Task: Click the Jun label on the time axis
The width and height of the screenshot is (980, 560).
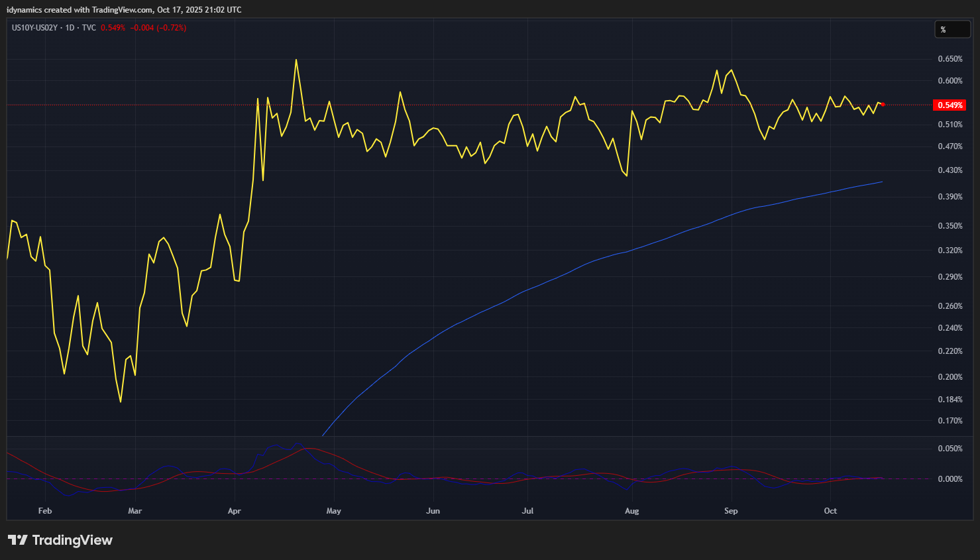Action: [x=433, y=511]
